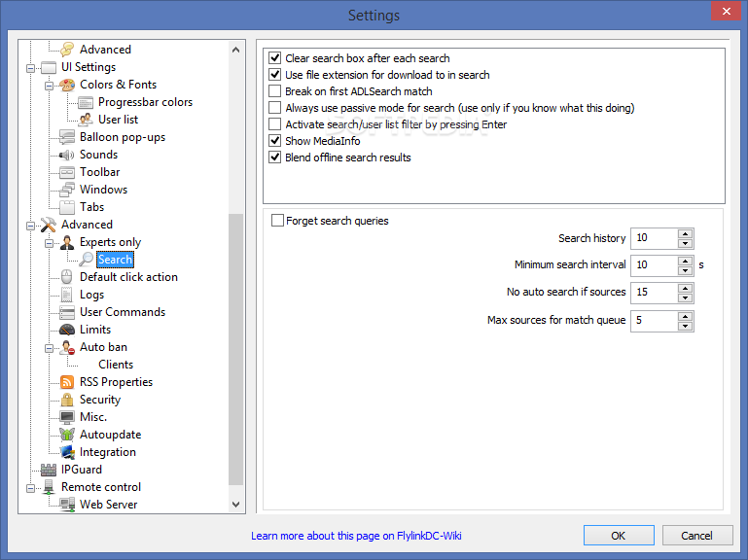This screenshot has width=748, height=560.
Task: Click the Max sources for match queue field
Action: click(655, 321)
